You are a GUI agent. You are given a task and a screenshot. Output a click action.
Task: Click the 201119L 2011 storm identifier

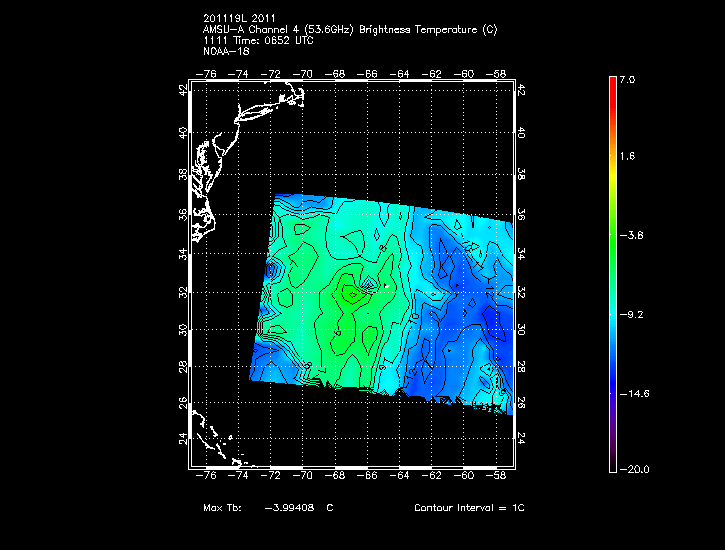(x=238, y=18)
